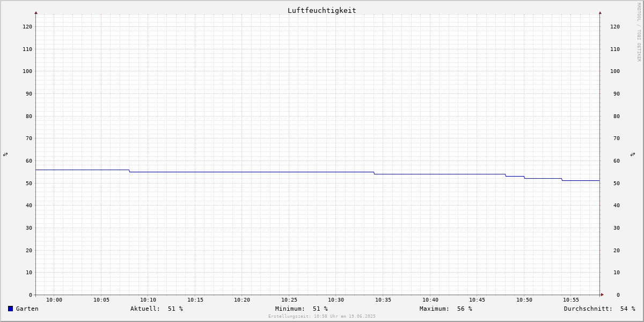Click the 10:25 time axis label
Screen dimensions: 644x322
point(289,300)
